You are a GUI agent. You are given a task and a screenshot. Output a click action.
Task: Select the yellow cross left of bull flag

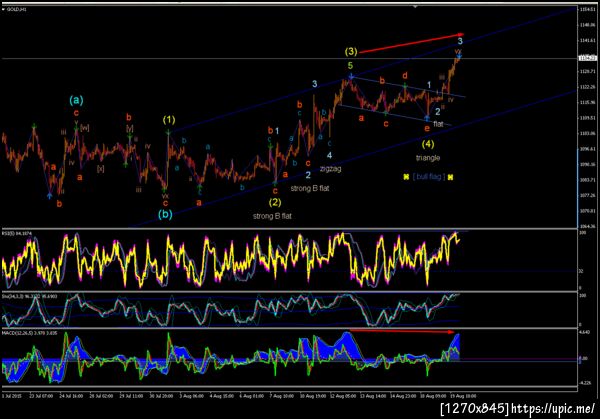(406, 177)
